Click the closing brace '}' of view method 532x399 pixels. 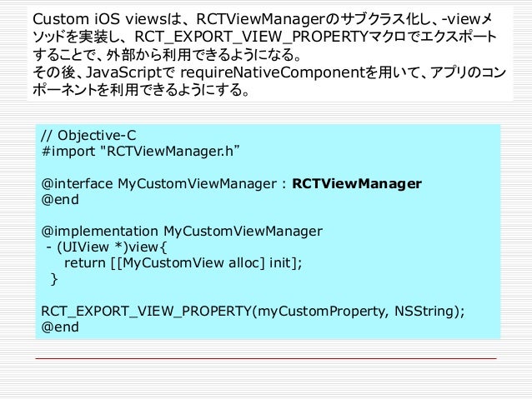pos(53,279)
